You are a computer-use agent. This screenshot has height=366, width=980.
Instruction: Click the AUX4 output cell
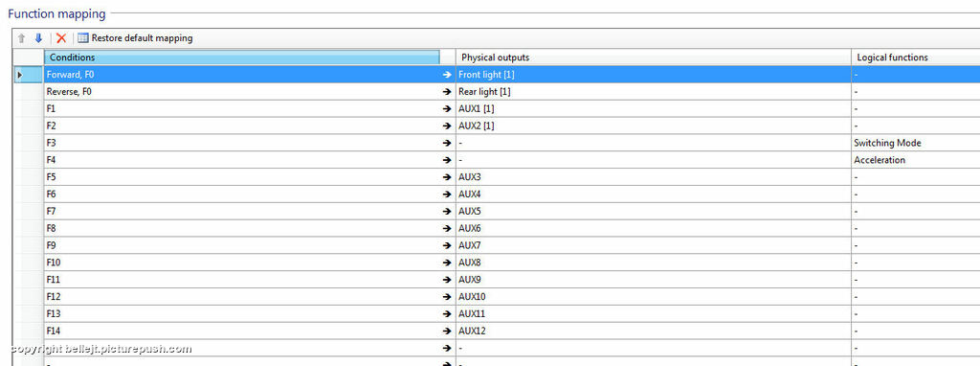654,194
